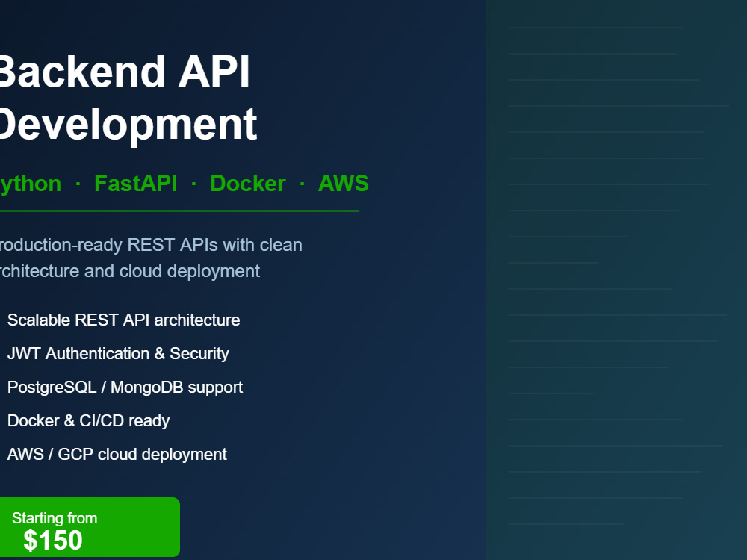
Task: Click 'JWT Authentication & Security' feature
Action: pyautogui.click(x=118, y=354)
